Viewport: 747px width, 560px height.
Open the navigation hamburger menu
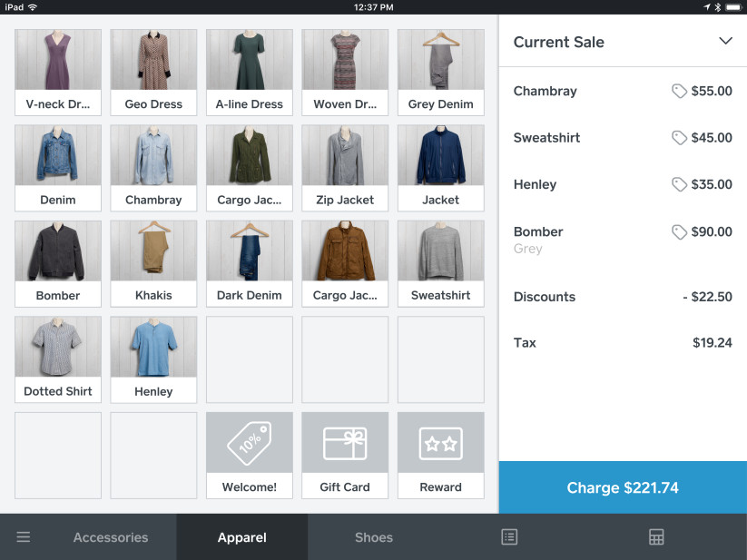(23, 536)
